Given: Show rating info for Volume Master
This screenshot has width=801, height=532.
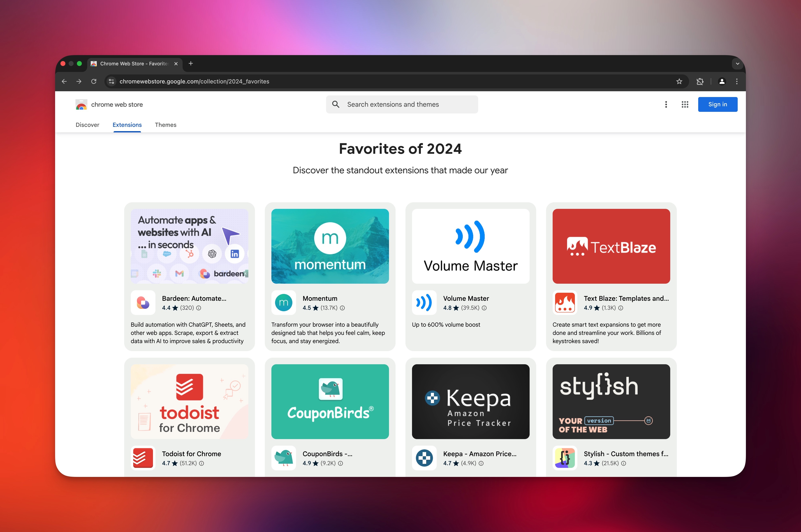Looking at the screenshot, I should (484, 308).
